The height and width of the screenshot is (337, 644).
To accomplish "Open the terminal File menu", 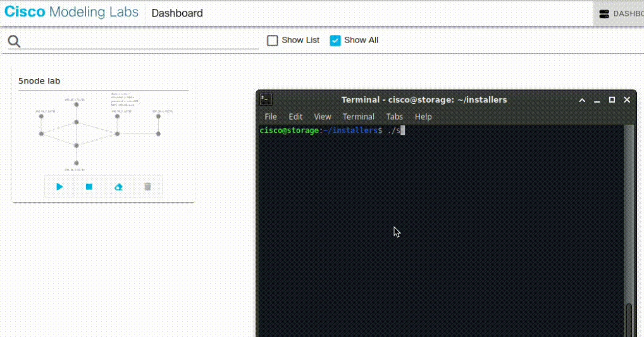I will click(270, 117).
